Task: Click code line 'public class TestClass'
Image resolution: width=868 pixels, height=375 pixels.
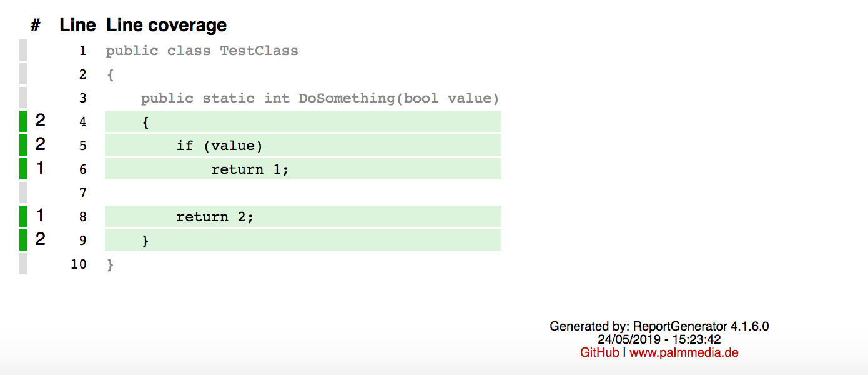Action: (x=202, y=51)
